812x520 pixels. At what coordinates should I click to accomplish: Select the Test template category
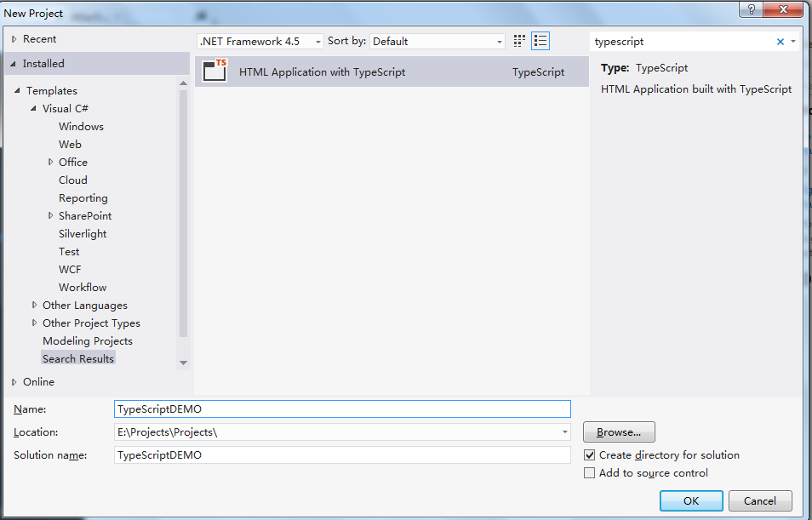point(69,251)
